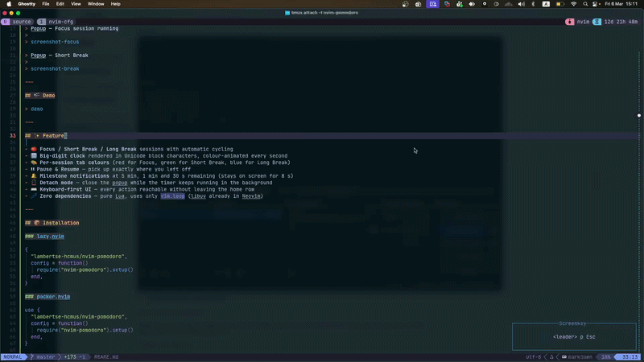This screenshot has height=362, width=644.
Task: Open Bluetooth status in the menu bar
Action: (x=533, y=4)
